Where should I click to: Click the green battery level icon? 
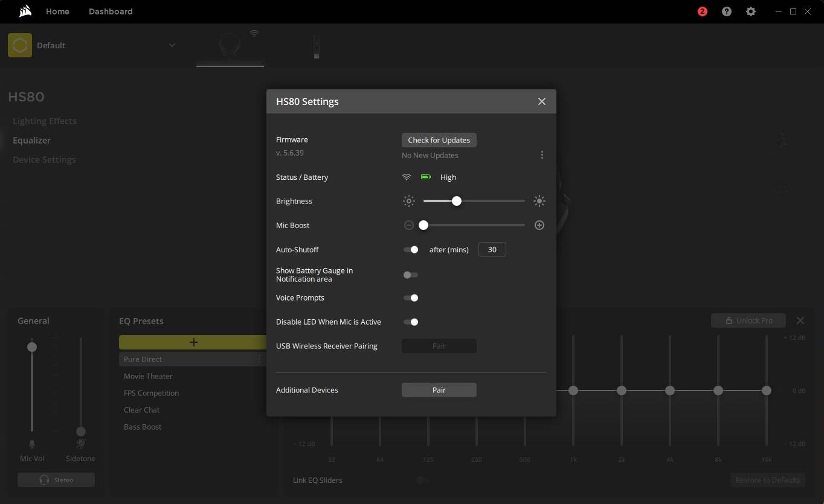coord(426,177)
